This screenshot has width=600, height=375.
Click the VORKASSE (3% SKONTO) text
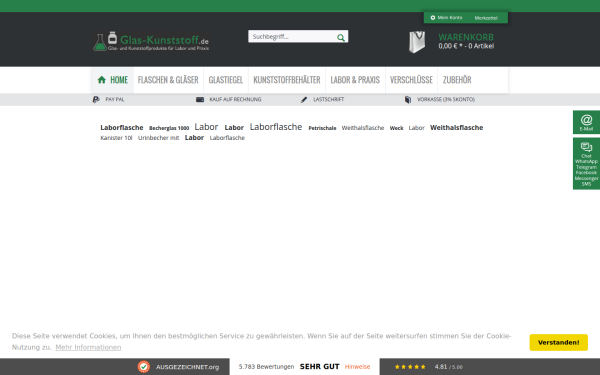pos(446,99)
